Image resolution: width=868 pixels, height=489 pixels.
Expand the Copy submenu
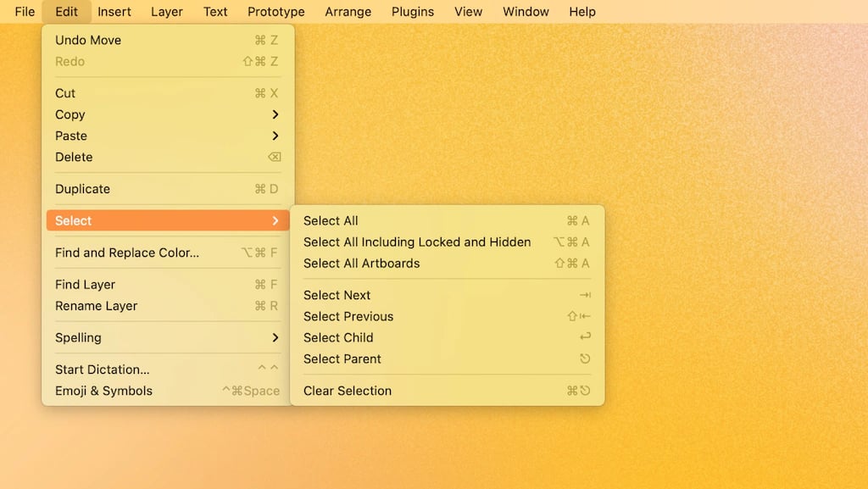[x=168, y=114]
